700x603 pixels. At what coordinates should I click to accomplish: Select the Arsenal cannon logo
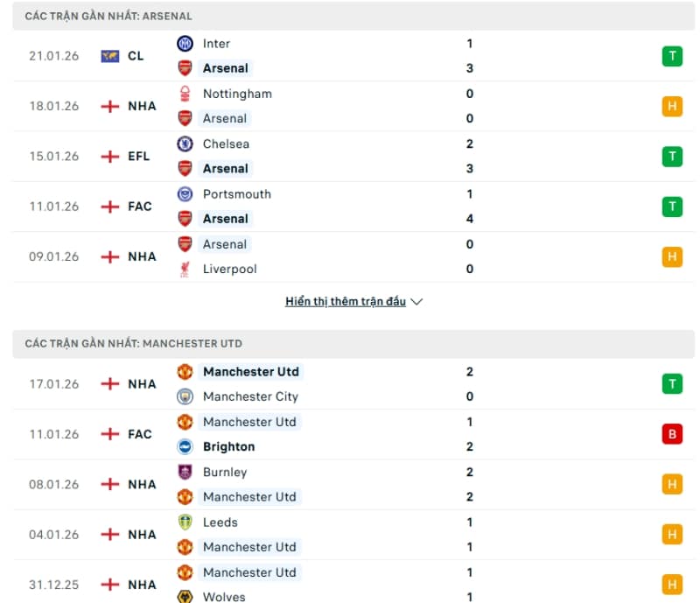point(185,68)
